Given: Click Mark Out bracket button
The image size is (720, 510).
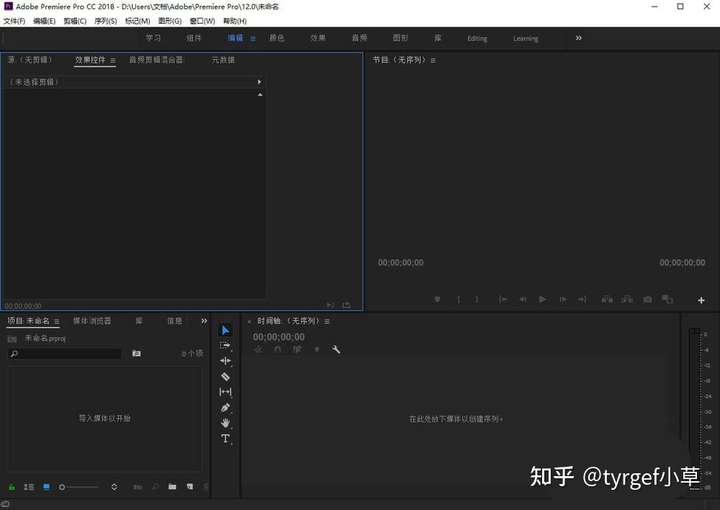Looking at the screenshot, I should coord(477,300).
